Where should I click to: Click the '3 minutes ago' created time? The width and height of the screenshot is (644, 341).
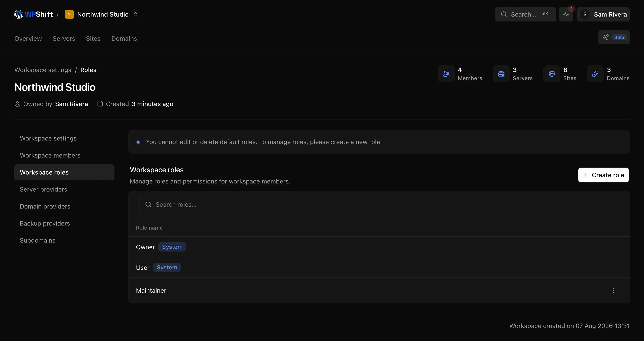(x=153, y=104)
